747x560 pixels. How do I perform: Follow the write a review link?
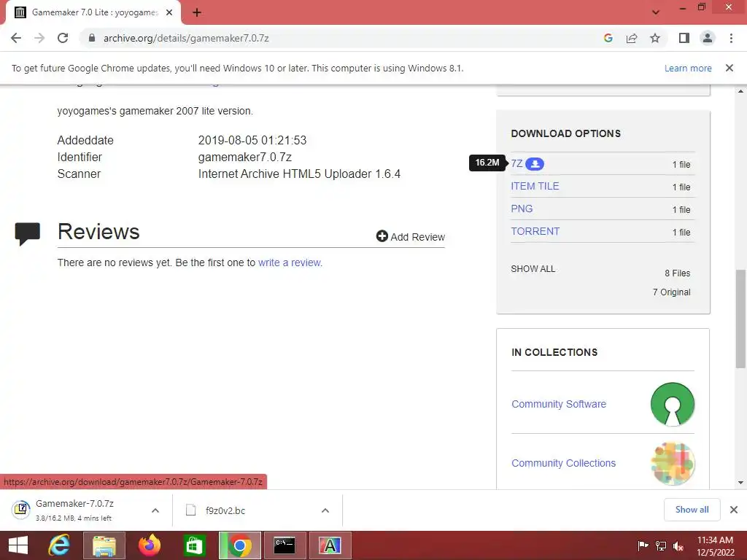tap(290, 262)
